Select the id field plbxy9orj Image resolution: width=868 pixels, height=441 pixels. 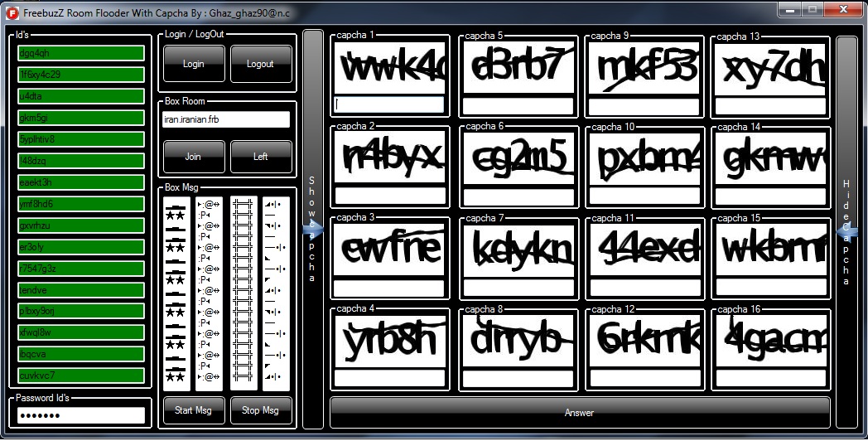click(x=81, y=312)
